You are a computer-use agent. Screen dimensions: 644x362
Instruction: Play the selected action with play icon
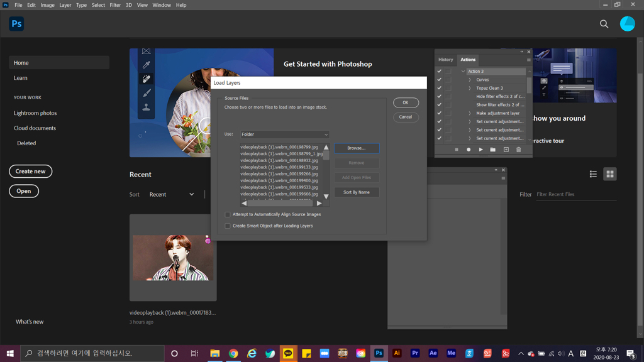pos(481,150)
